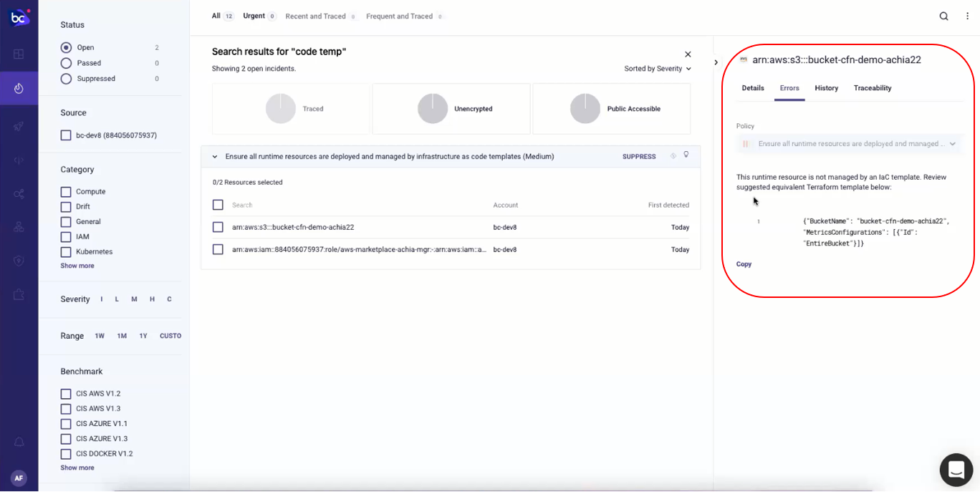
Task: Open the Policy dropdown in details panel
Action: [x=850, y=144]
